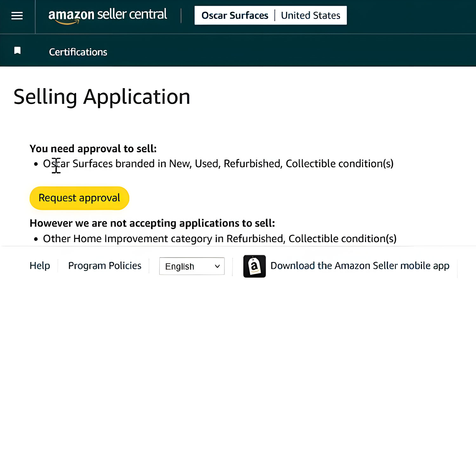Click the Amazon Seller mobile app icon

click(254, 266)
